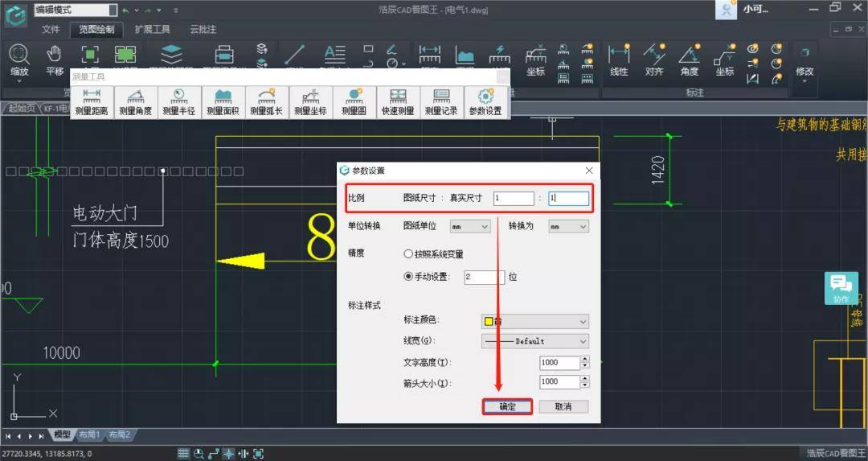Click the printer icon in ribbon

224,55
